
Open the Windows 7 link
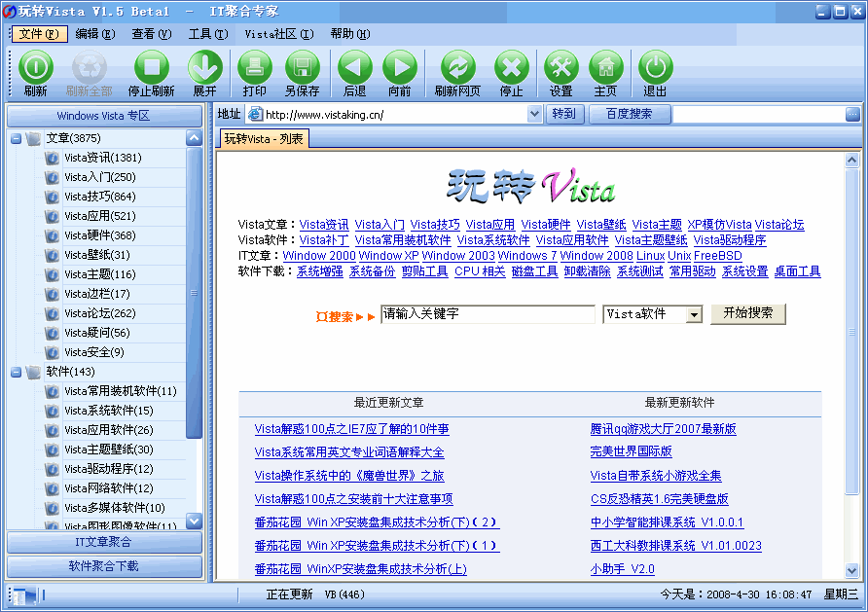[x=527, y=256]
